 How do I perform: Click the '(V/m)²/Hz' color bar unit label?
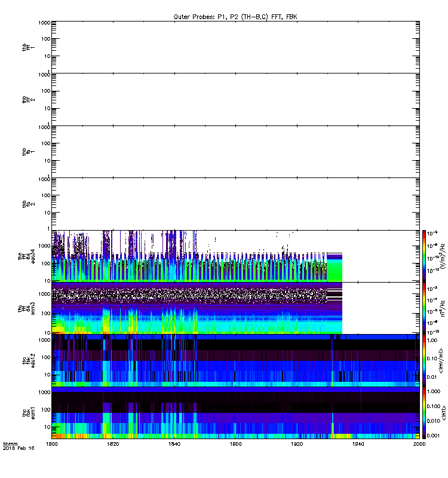tap(443, 256)
